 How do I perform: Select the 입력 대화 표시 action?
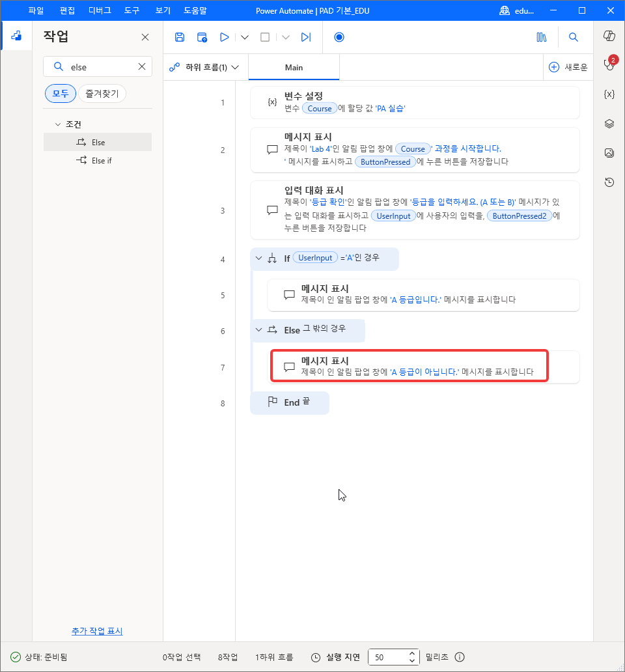point(415,210)
